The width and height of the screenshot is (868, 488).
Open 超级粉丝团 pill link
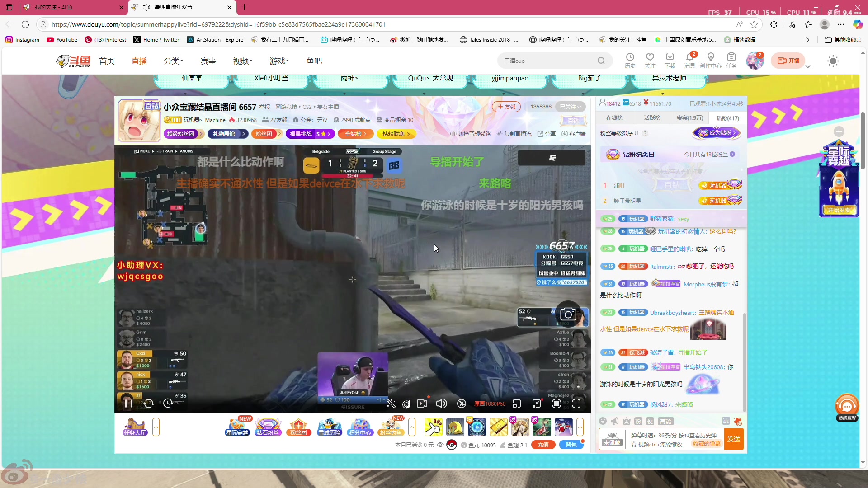[x=184, y=134]
